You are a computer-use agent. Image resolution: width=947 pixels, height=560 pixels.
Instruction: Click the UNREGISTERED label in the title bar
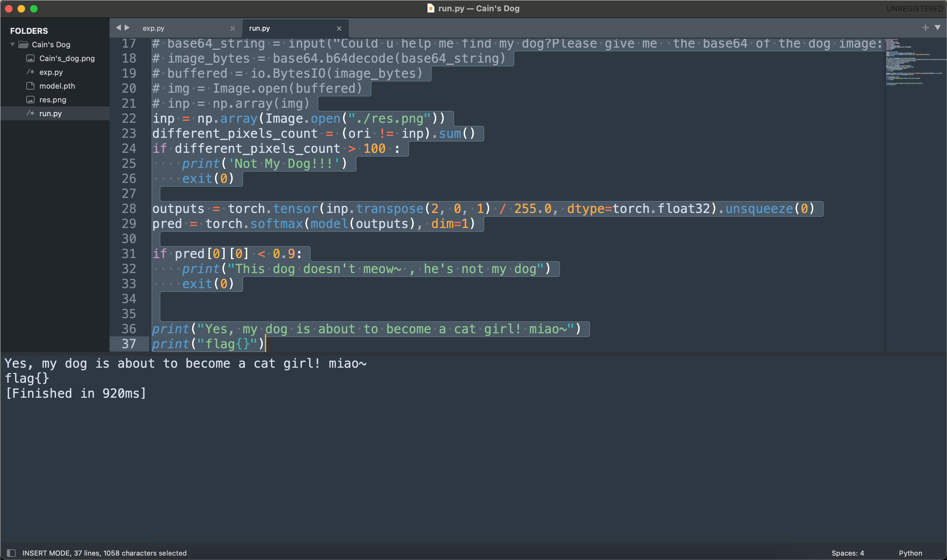(x=914, y=8)
